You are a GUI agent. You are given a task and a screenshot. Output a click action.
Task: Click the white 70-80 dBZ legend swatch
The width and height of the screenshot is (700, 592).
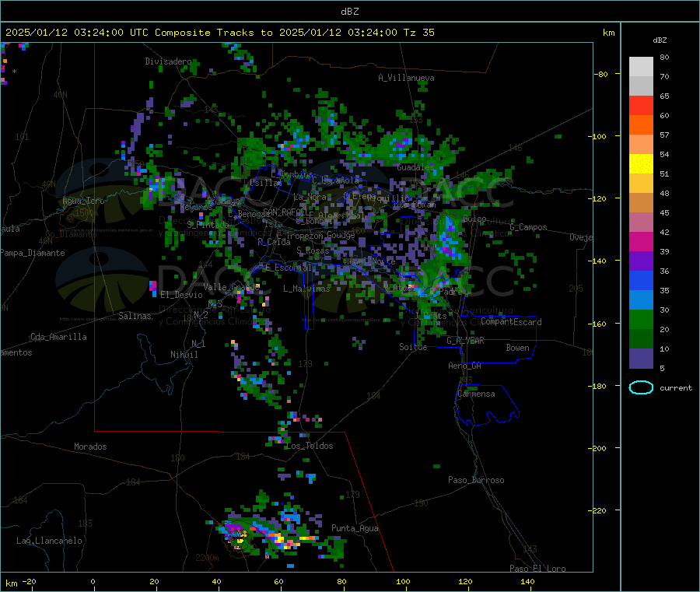(641, 67)
